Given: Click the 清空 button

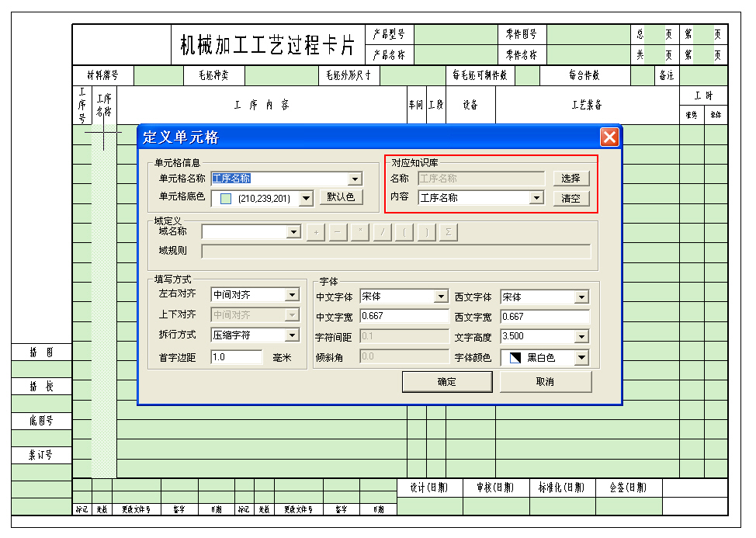Looking at the screenshot, I should point(570,199).
